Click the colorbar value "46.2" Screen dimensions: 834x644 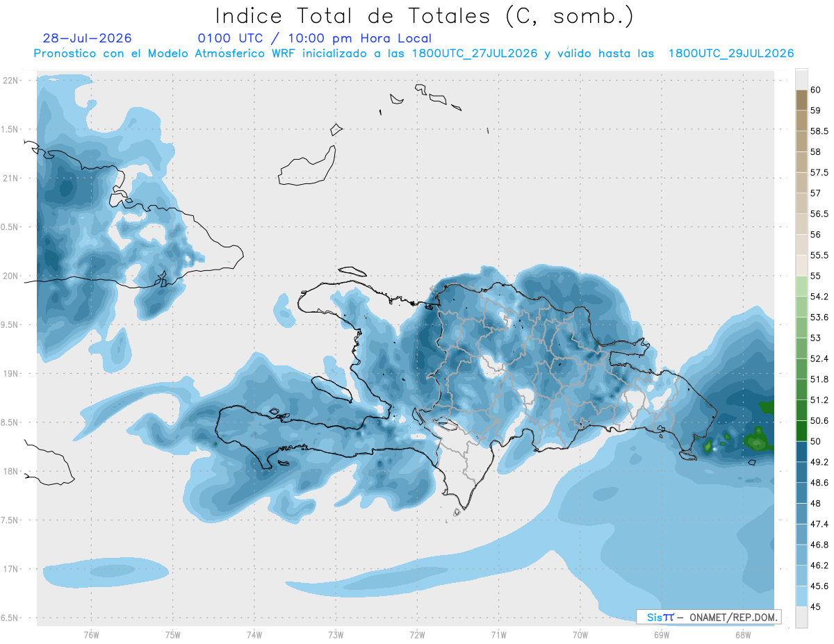pyautogui.click(x=819, y=565)
